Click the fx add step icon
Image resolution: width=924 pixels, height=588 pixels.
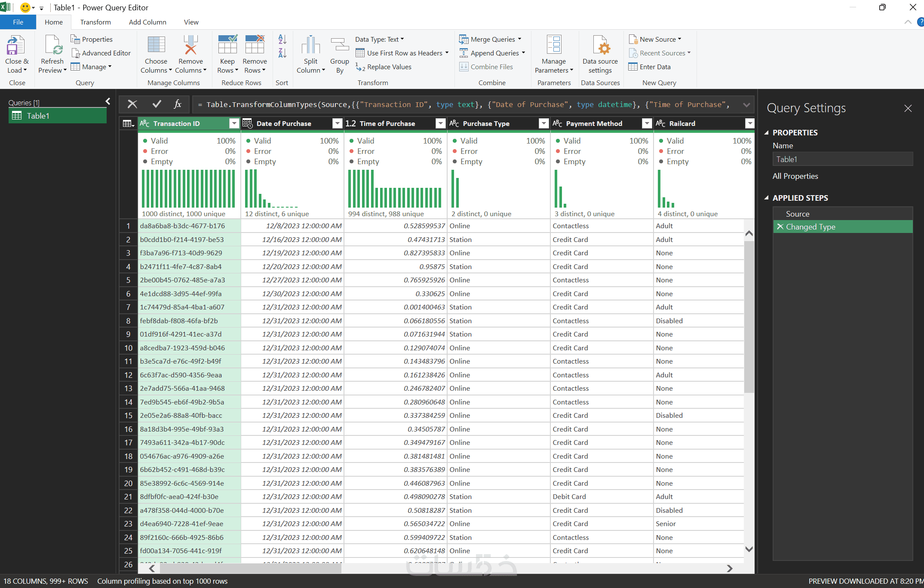[x=178, y=104]
